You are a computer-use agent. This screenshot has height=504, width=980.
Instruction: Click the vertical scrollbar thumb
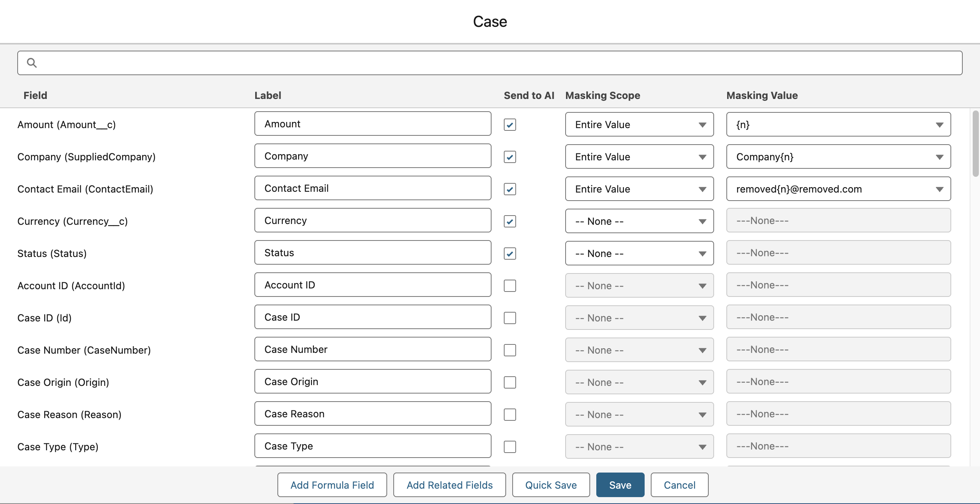click(975, 144)
